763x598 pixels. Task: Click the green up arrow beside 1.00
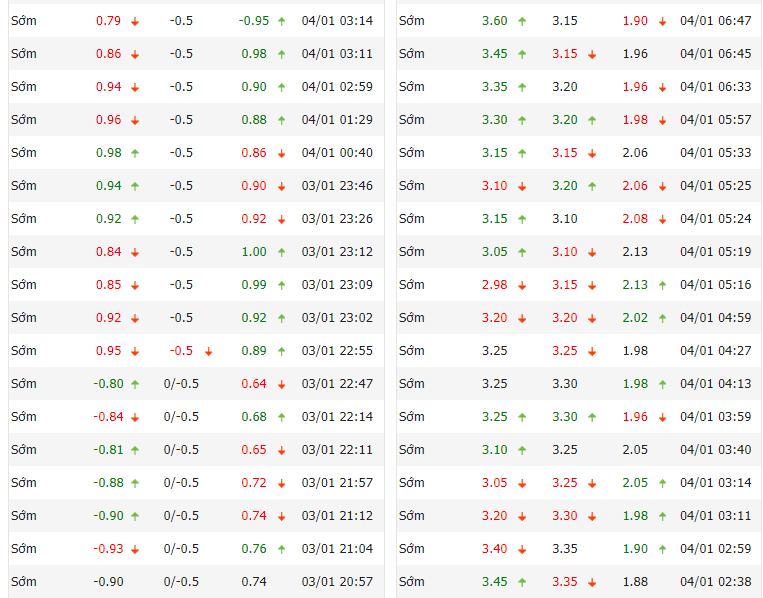(281, 252)
